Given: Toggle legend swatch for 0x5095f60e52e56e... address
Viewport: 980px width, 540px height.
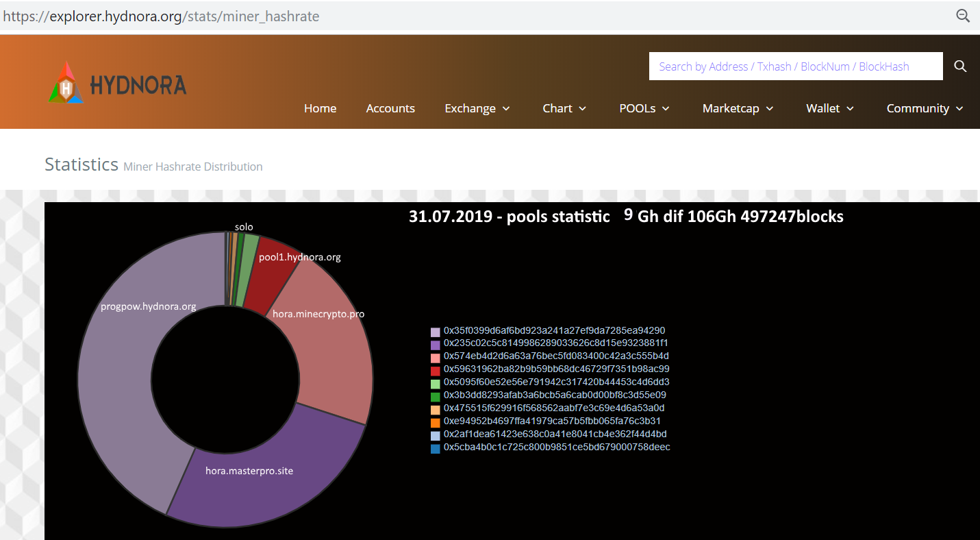Looking at the screenshot, I should (436, 384).
